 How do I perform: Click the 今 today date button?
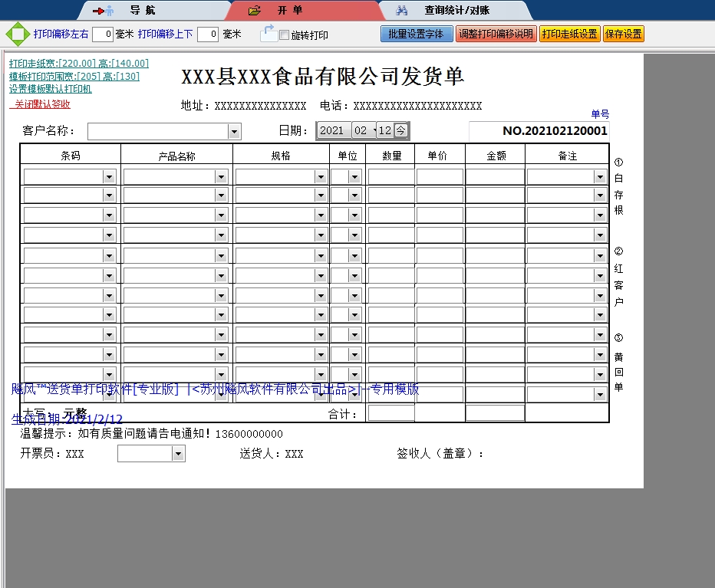[x=401, y=130]
